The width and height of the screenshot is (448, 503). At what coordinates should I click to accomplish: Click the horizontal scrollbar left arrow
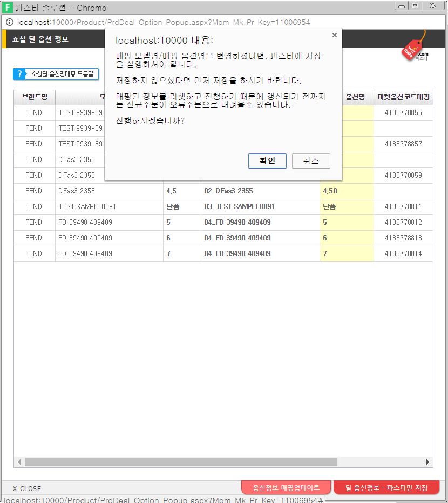(x=19, y=462)
